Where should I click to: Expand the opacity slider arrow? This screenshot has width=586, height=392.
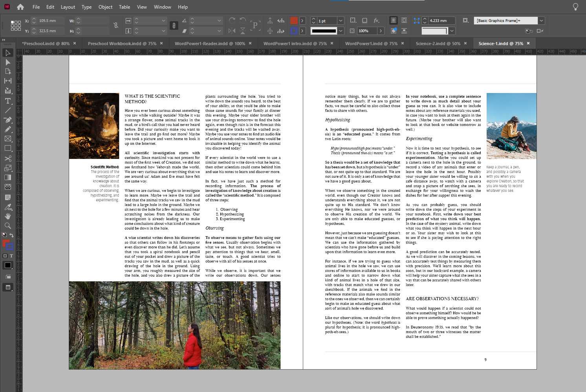pos(381,31)
